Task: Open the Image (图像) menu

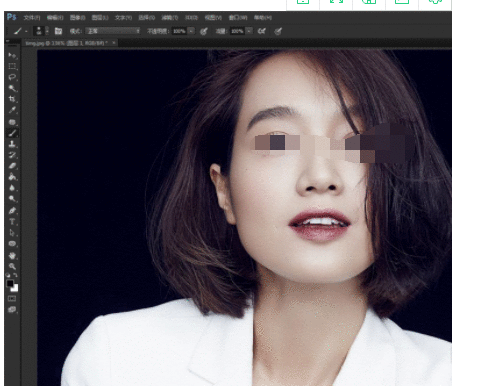Action: pos(77,18)
